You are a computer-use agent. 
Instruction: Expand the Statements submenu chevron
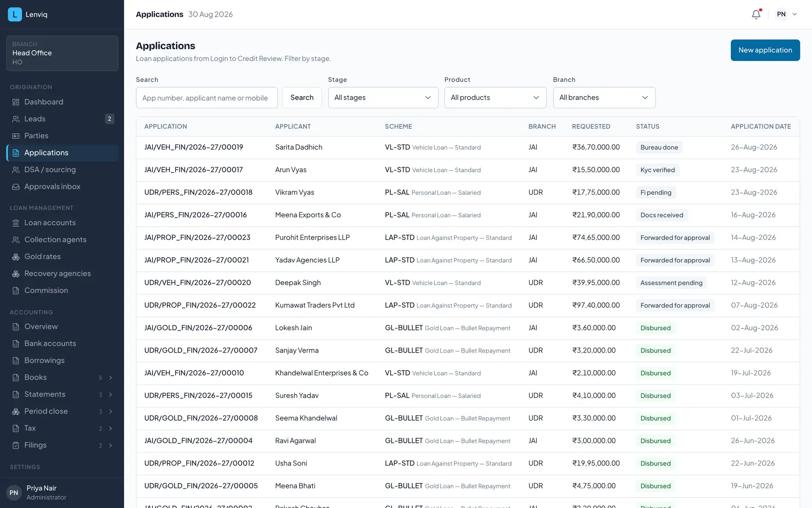coord(111,395)
